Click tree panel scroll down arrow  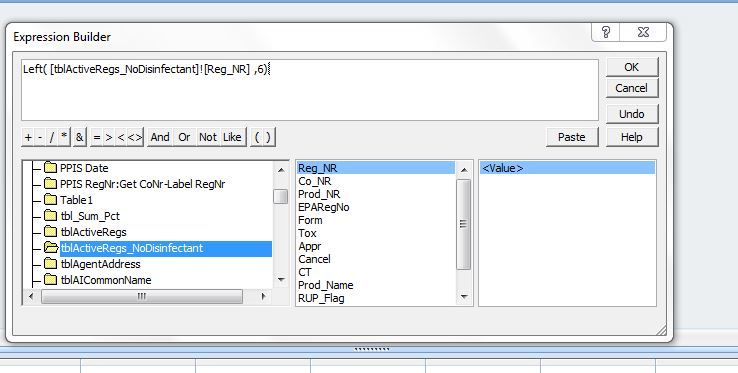281,280
